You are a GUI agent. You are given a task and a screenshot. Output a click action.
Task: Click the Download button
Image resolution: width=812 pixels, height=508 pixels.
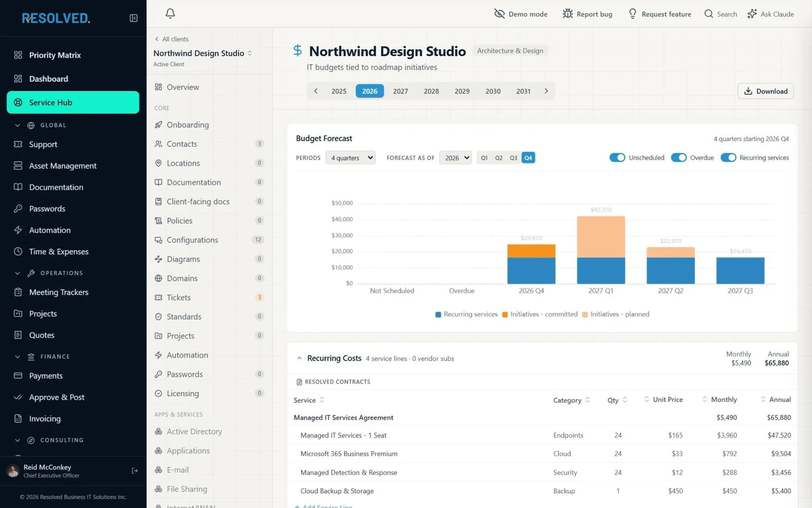(x=765, y=91)
